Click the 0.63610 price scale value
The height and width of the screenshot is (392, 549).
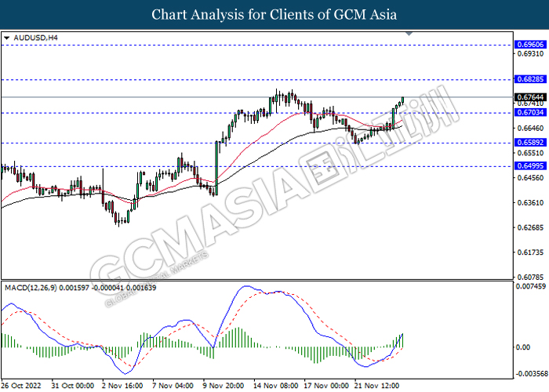pos(530,203)
